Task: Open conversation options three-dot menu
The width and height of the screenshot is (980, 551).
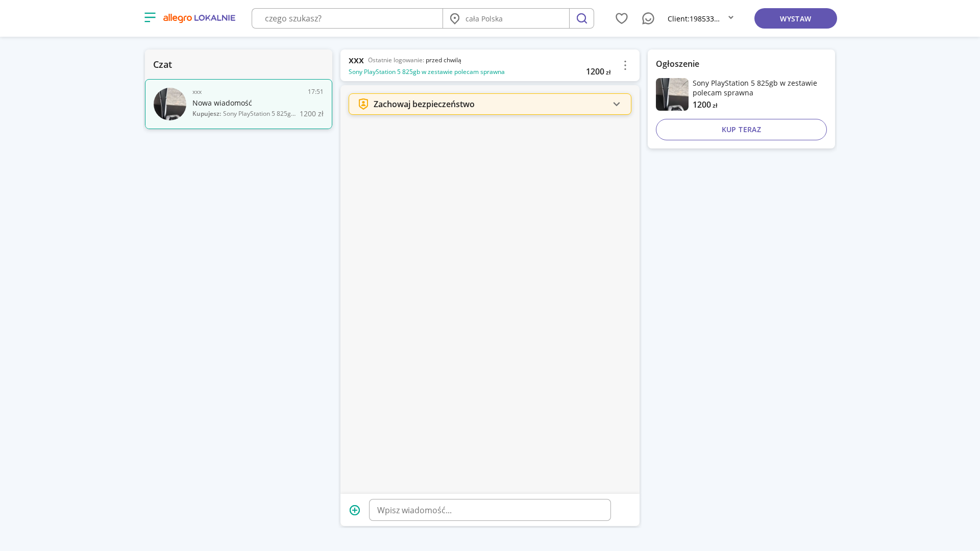Action: (x=625, y=65)
